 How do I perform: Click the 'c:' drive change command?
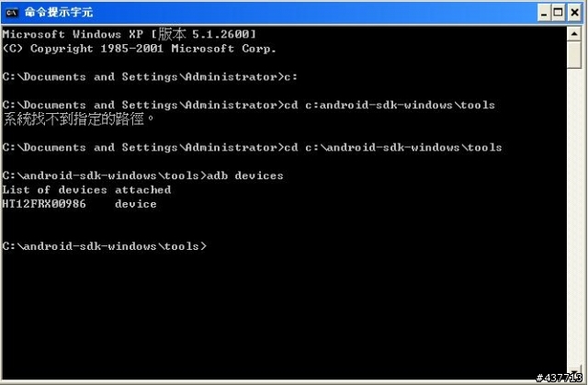pos(290,77)
